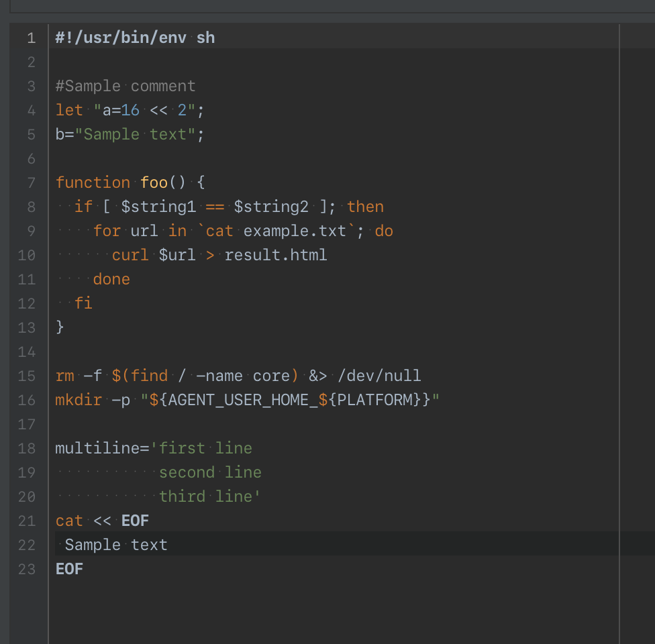The height and width of the screenshot is (644, 655).
Task: Click 'PLATFORM' inside the braces
Action: tap(374, 400)
